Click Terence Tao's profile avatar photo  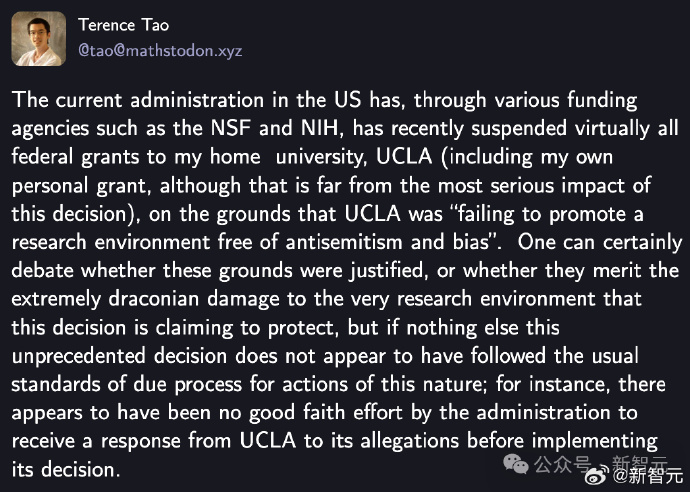(x=38, y=39)
